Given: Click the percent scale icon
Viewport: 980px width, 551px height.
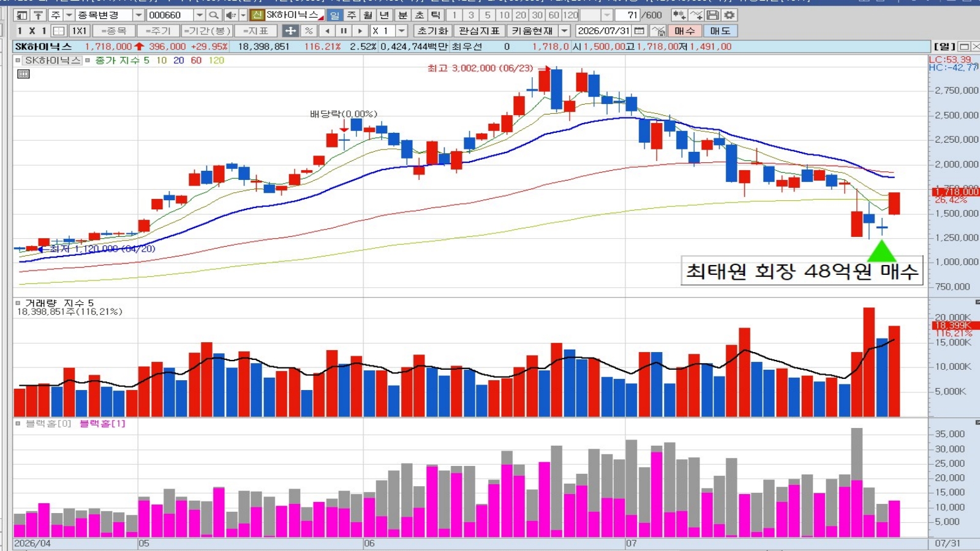Looking at the screenshot, I should pos(309,31).
